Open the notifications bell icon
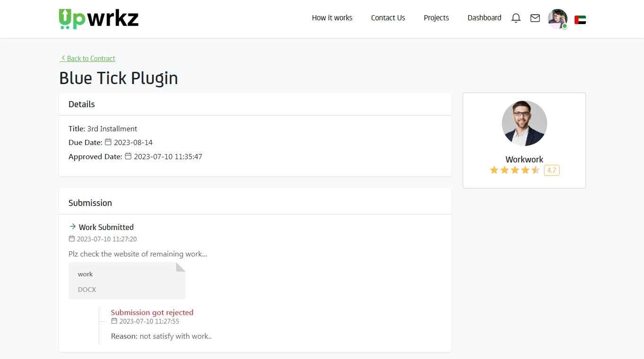 pyautogui.click(x=516, y=18)
